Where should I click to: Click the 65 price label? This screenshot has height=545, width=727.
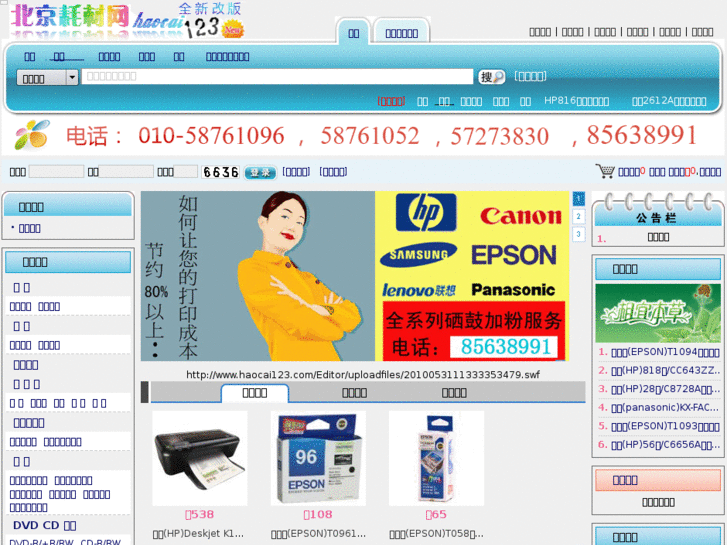coord(436,514)
